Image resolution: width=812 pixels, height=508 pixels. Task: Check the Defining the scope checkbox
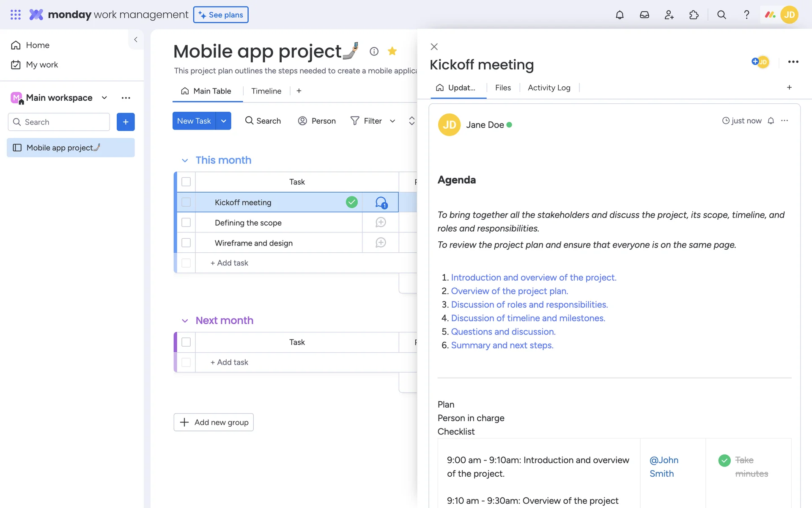(x=186, y=223)
